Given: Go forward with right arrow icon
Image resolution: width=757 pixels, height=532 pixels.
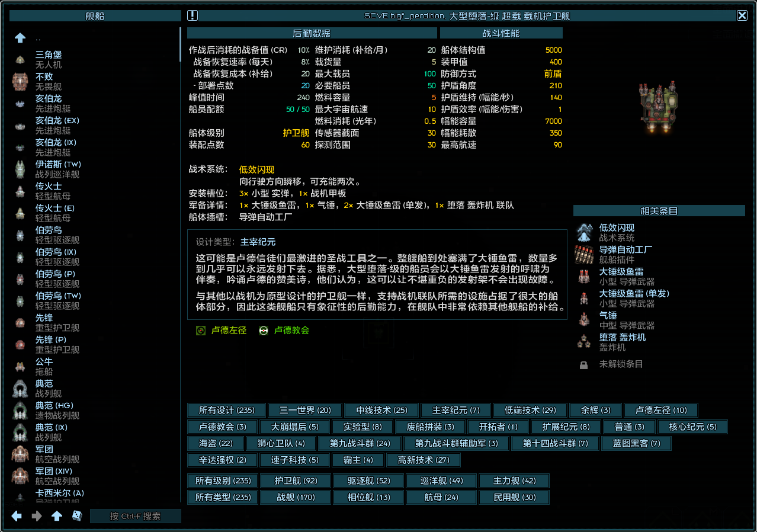Looking at the screenshot, I should tap(37, 516).
